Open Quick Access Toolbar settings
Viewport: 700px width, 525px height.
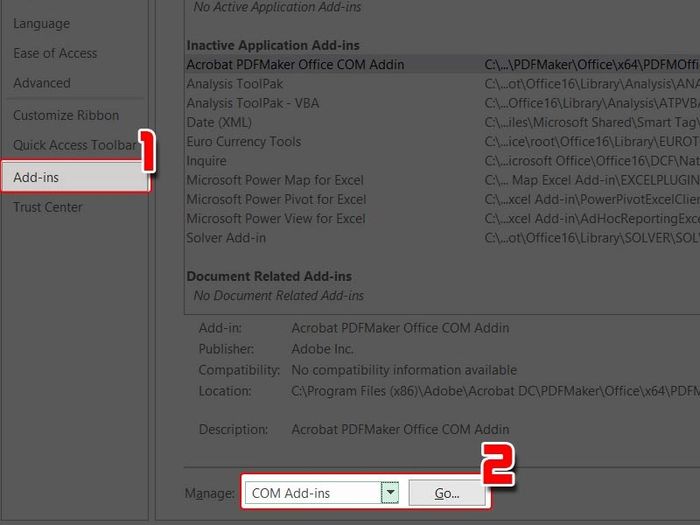75,145
